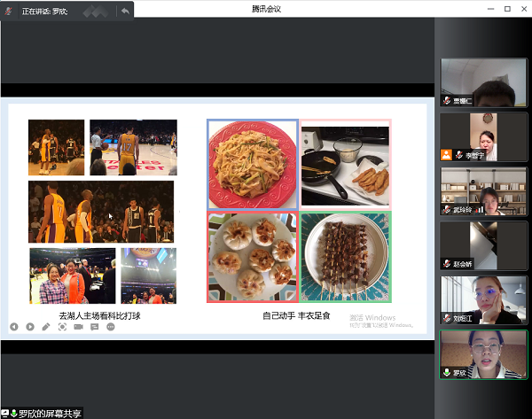Click the fried noodles photo on slide
532x419 pixels.
click(x=253, y=164)
